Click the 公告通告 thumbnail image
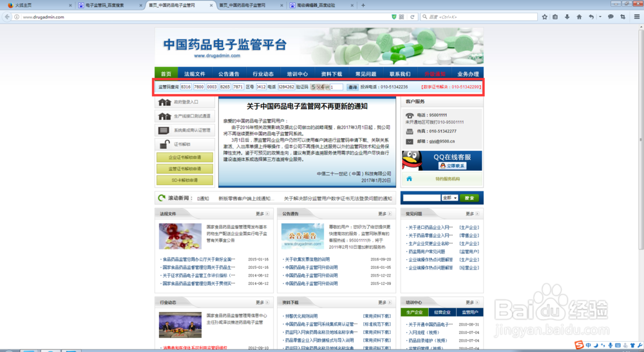The height and width of the screenshot is (352, 644). (303, 236)
